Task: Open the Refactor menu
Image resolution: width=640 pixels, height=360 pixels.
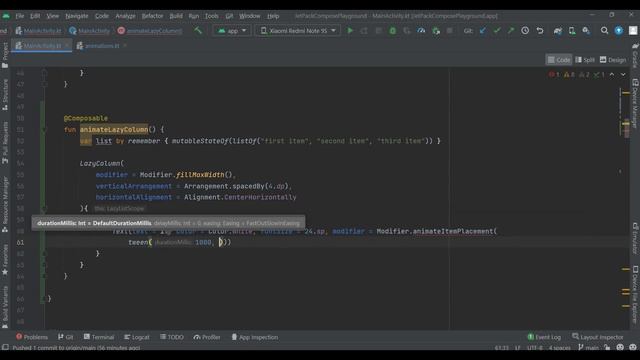Action: 152,16
